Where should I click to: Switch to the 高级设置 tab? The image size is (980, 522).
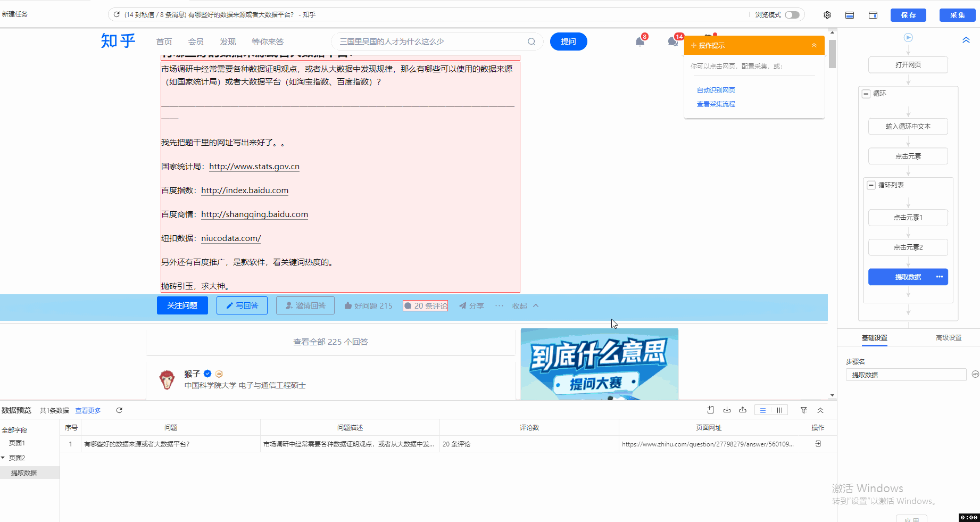949,338
